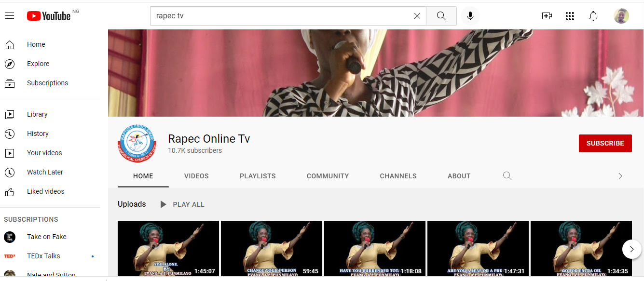644x281 pixels.
Task: Click the Liked videos thumbs-up icon
Action: point(10,191)
